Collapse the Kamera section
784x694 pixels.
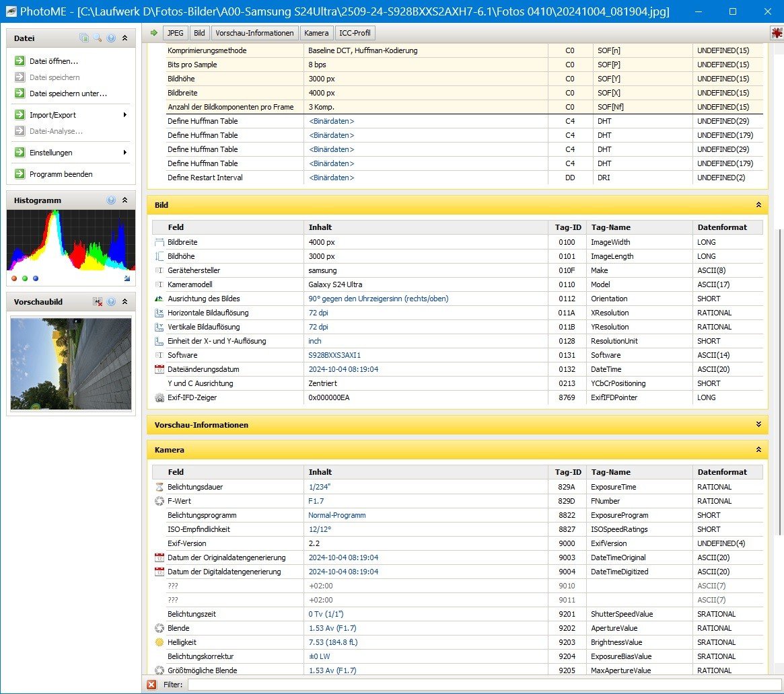coord(758,449)
